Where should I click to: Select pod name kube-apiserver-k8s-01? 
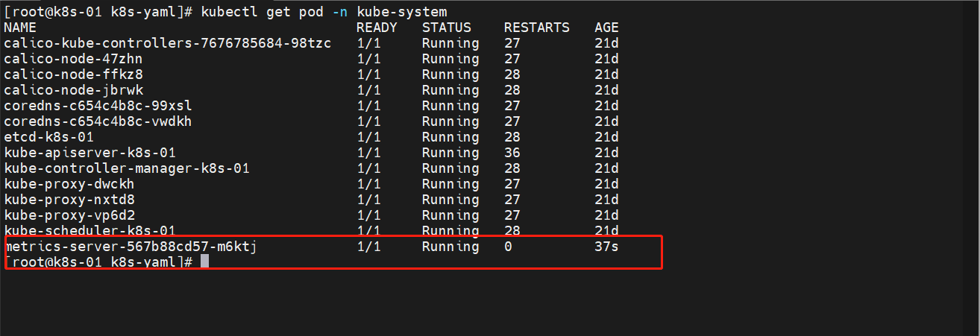point(89,153)
